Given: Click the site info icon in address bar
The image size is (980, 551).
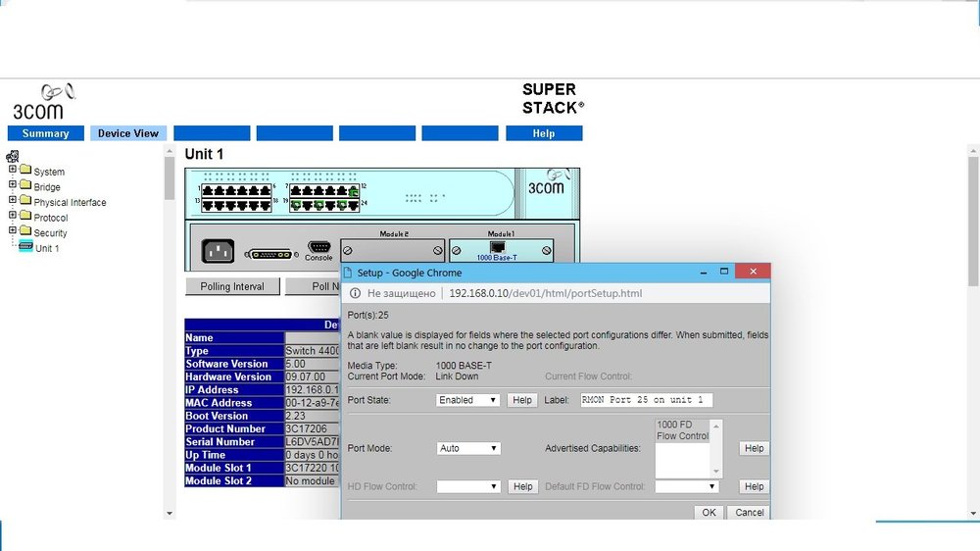Looking at the screenshot, I should [356, 293].
